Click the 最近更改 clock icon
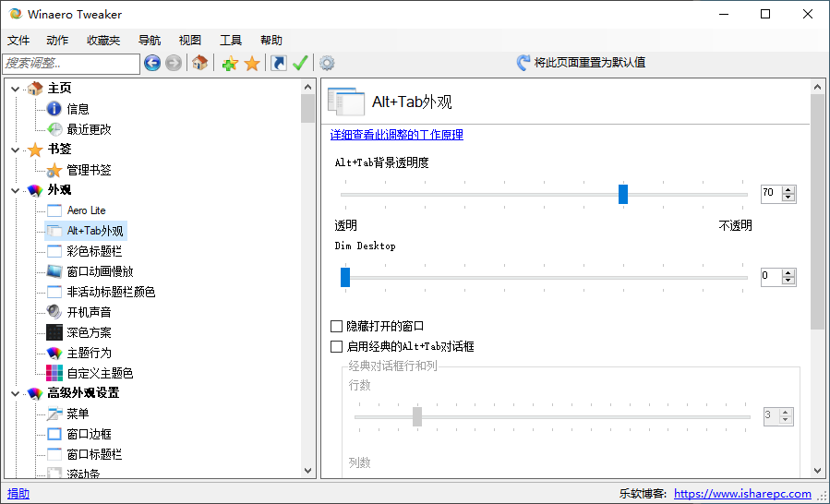This screenshot has height=504, width=830. point(54,129)
